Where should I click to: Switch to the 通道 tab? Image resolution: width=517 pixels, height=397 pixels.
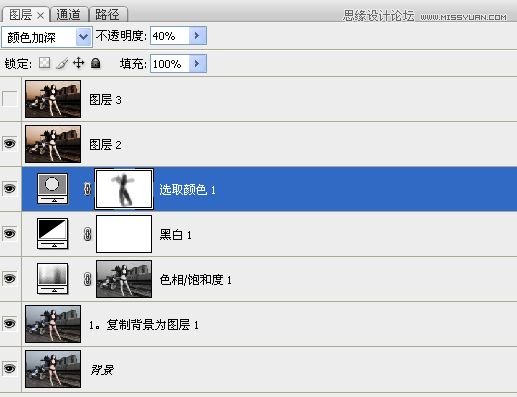(69, 15)
